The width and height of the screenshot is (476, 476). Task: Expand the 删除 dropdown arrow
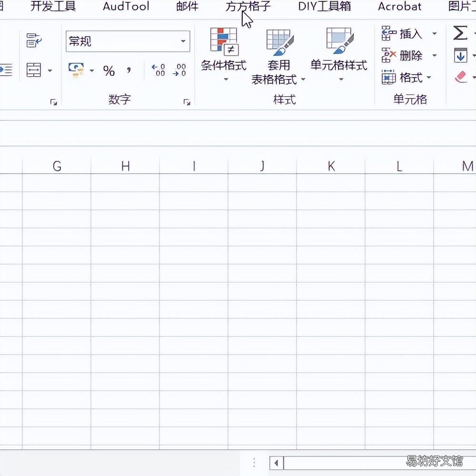pyautogui.click(x=435, y=55)
